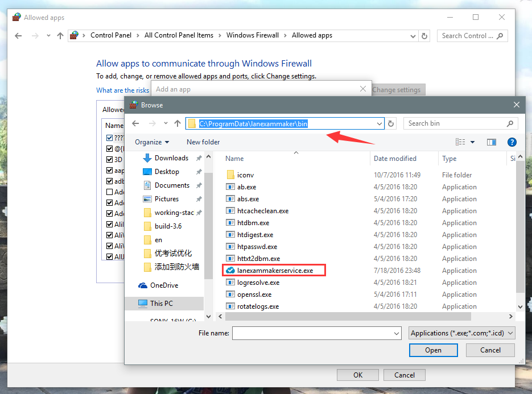532x394 pixels.
Task: Sort files by the Name column
Action: click(234, 159)
